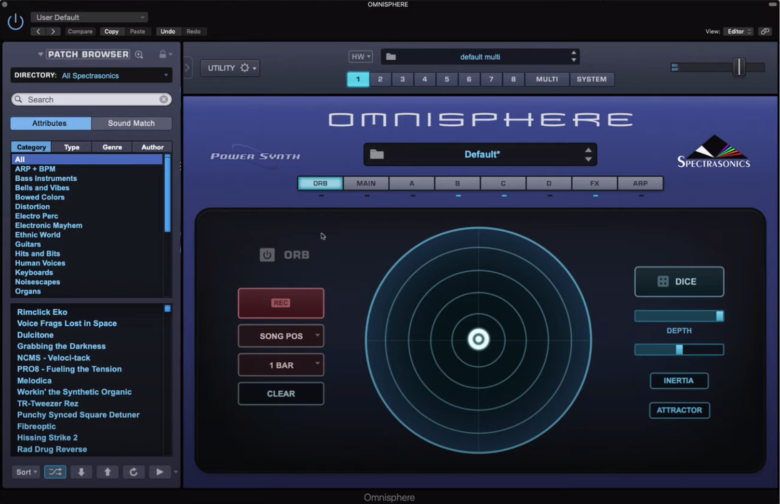Switch to the ARP tab
The width and height of the screenshot is (780, 504).
tap(640, 183)
